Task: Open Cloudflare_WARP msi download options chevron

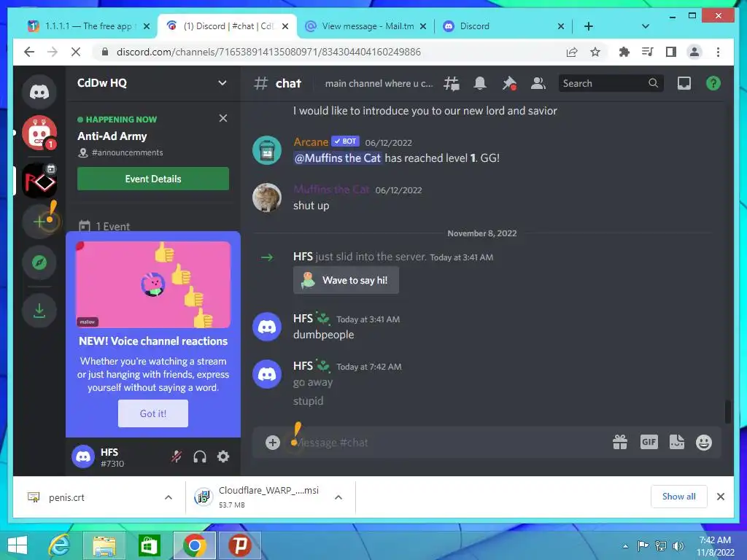Action: point(338,497)
